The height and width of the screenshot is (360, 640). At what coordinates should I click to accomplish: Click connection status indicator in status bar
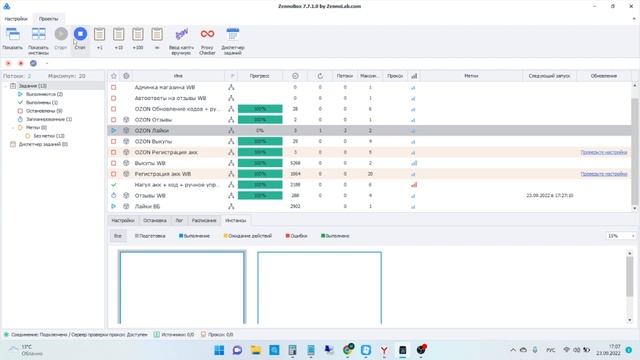coord(6,335)
